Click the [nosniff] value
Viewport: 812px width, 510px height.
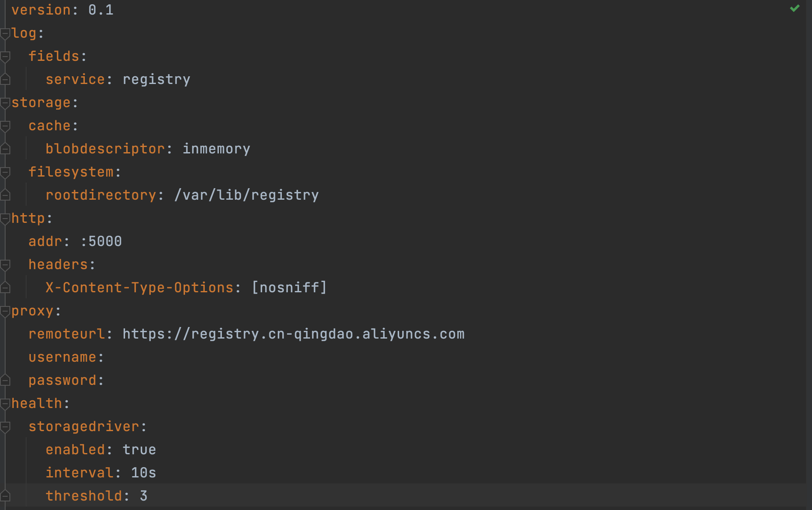click(x=290, y=288)
